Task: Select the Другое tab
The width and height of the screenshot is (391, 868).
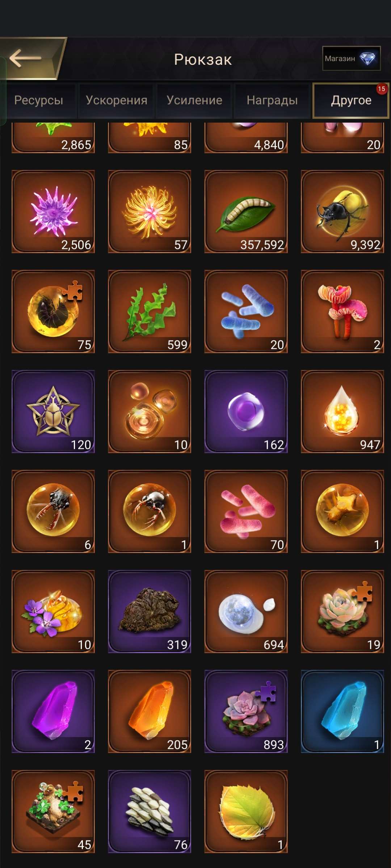Action: (351, 100)
